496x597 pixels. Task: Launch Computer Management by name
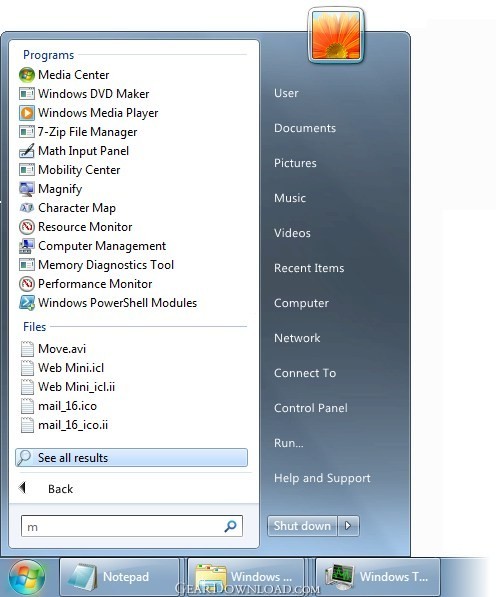pos(102,246)
